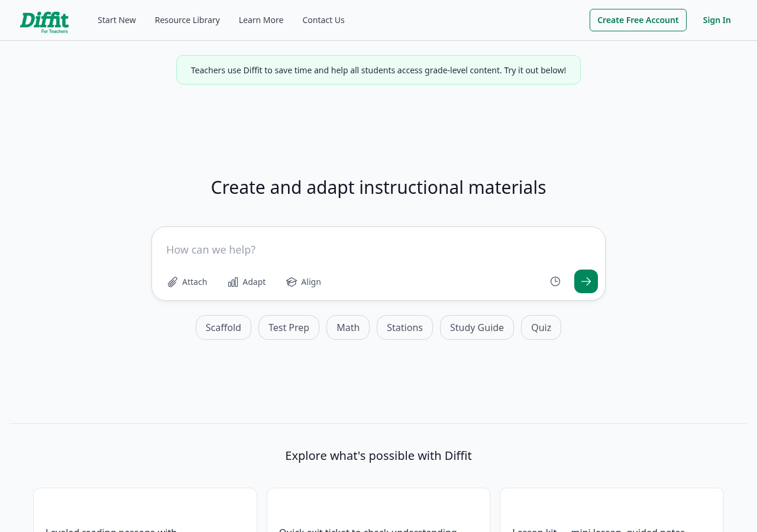757x532 pixels.
Task: Click the teachers save time banner text
Action: tap(378, 70)
